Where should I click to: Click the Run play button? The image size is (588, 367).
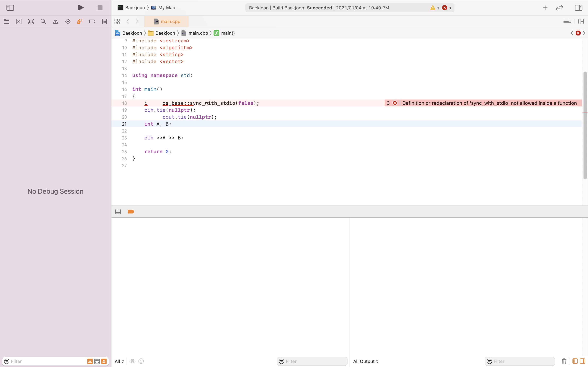tap(81, 8)
